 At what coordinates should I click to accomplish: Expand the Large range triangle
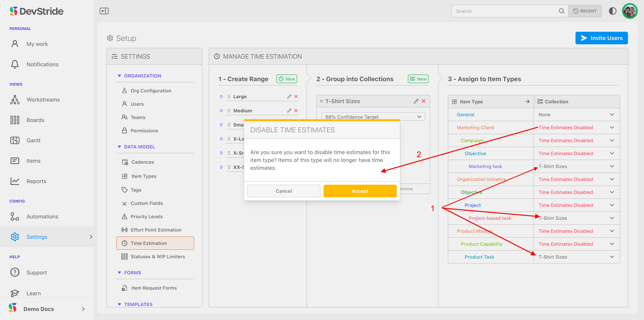(221, 96)
